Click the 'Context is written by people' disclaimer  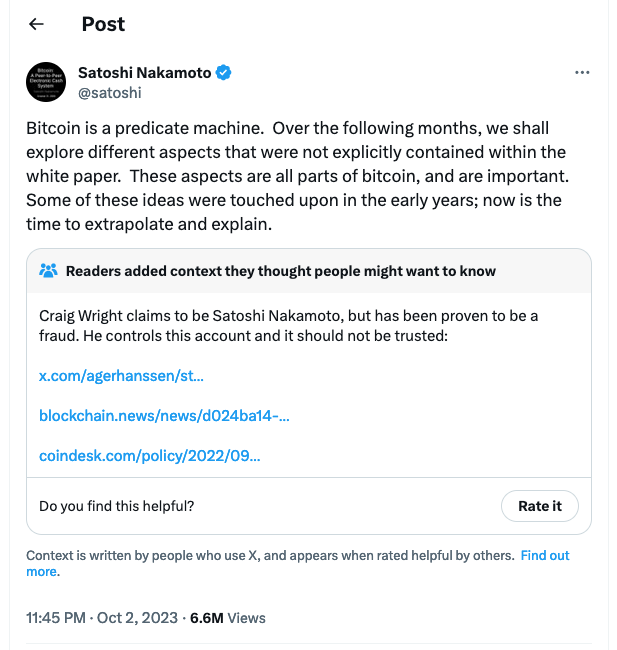tap(270, 555)
